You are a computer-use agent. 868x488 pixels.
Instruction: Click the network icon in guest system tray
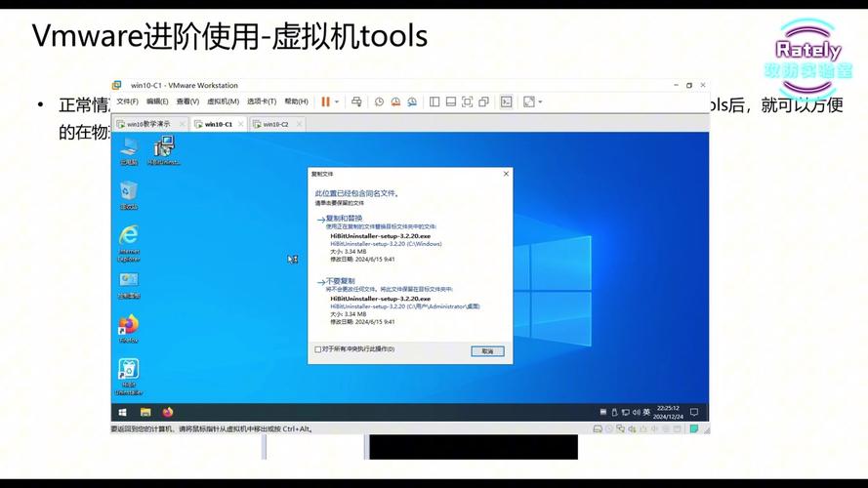[x=625, y=412]
